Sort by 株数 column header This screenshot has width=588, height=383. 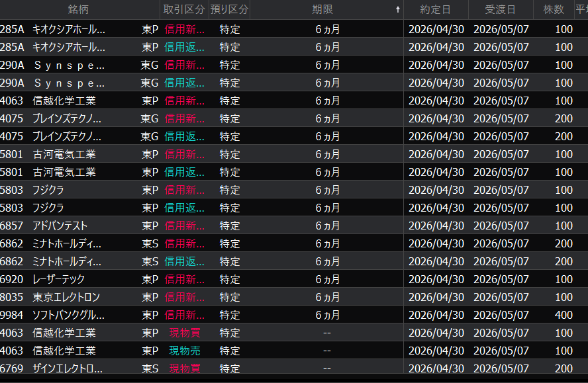[554, 10]
